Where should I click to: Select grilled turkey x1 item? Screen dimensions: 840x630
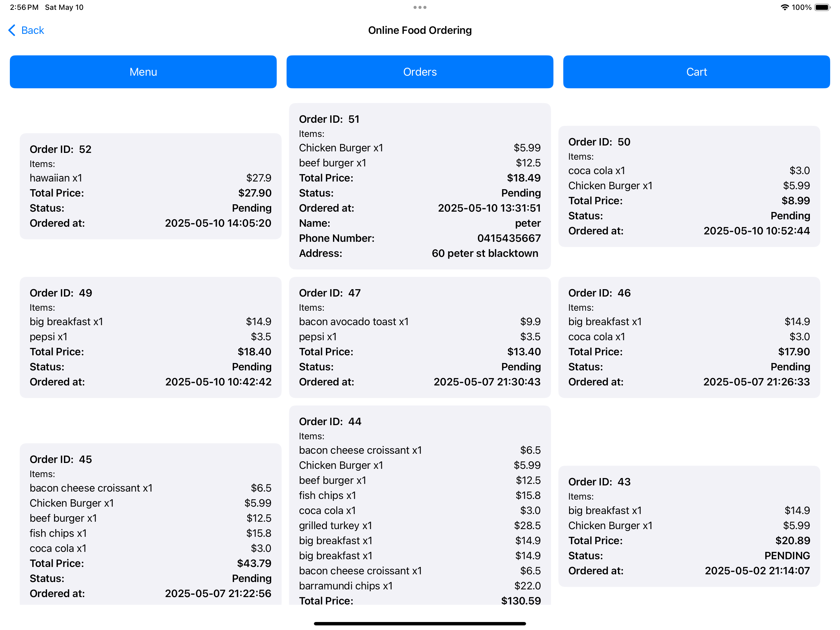tap(335, 526)
